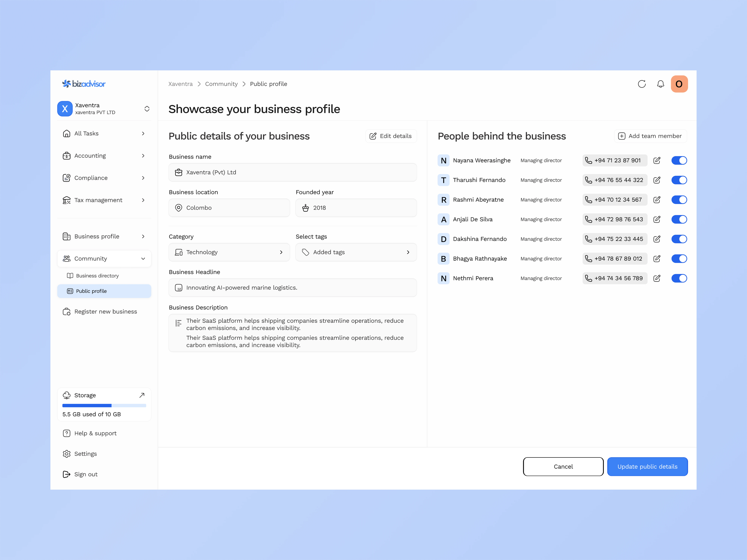The image size is (747, 560).
Task: Open Business directory in sidebar
Action: (97, 276)
